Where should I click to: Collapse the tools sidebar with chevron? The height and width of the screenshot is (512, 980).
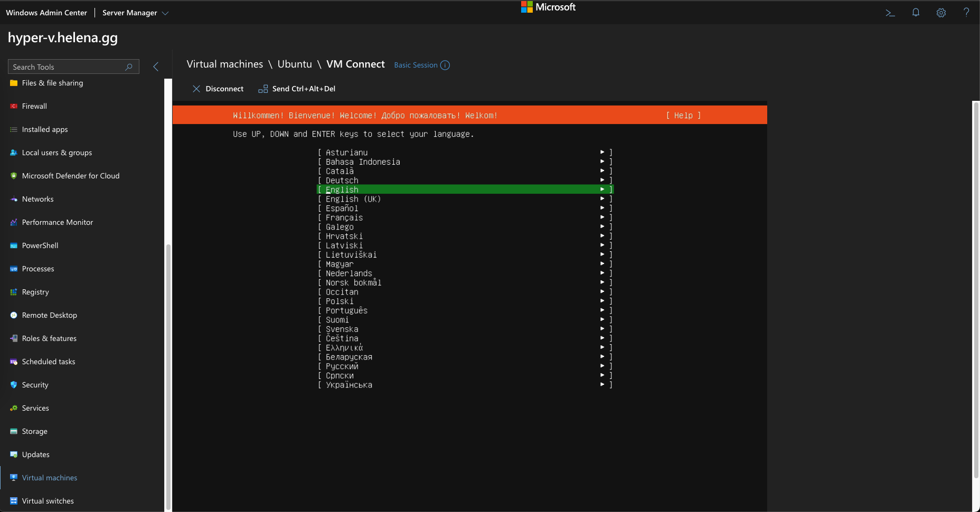coord(156,67)
